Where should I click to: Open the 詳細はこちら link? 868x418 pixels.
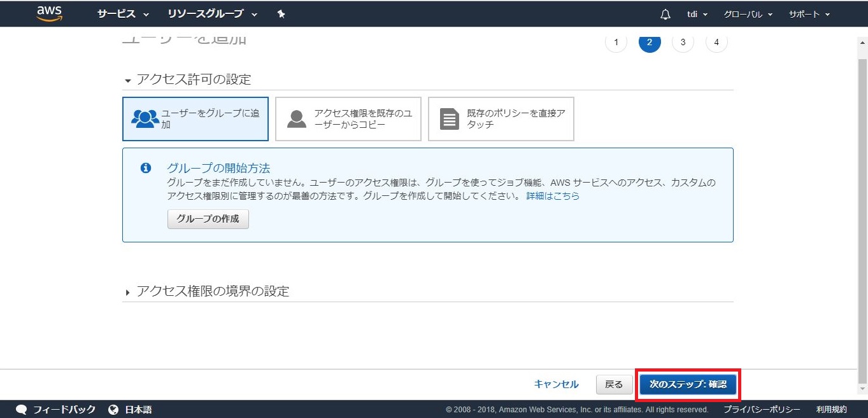tap(553, 196)
